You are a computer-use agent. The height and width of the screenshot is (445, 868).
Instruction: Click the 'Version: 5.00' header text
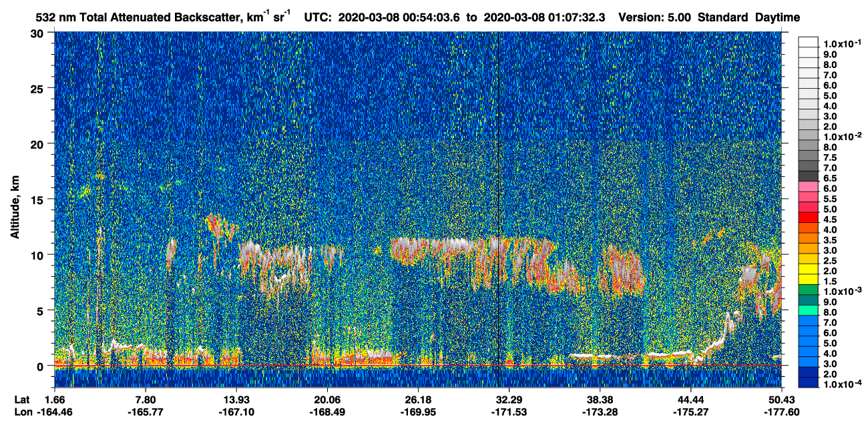point(655,17)
